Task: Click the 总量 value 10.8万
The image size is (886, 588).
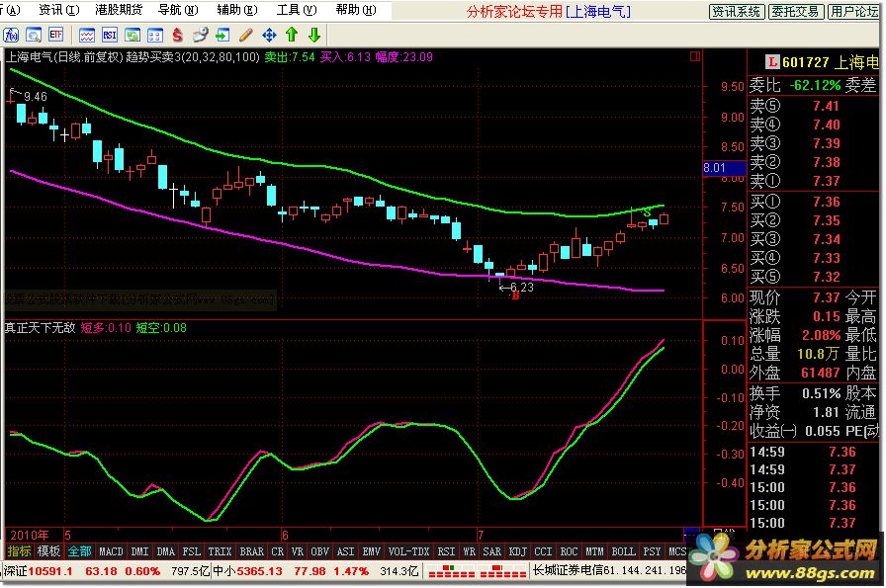Action: tap(818, 354)
